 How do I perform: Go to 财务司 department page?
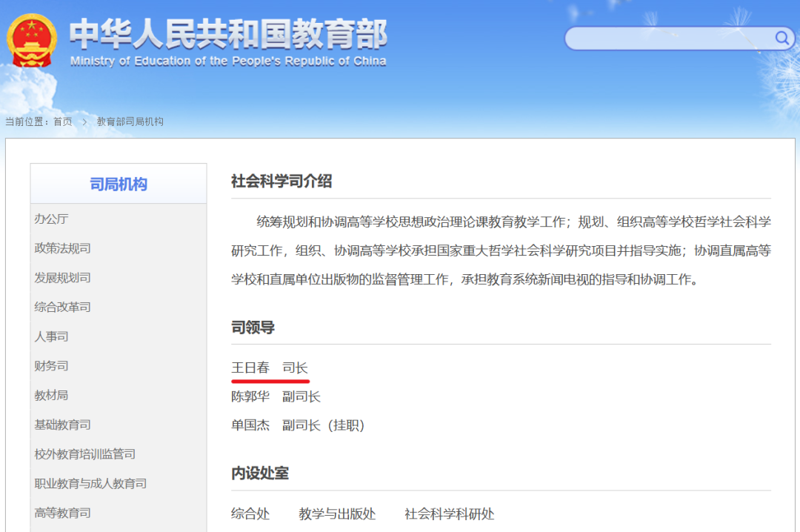51,365
